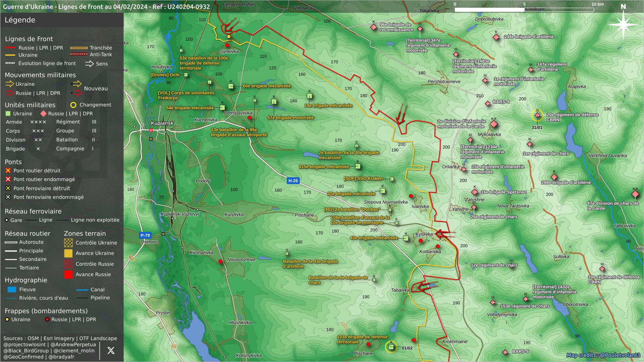
Task: Click the Contrôle Ukraine hatched swatch
Action: click(68, 243)
